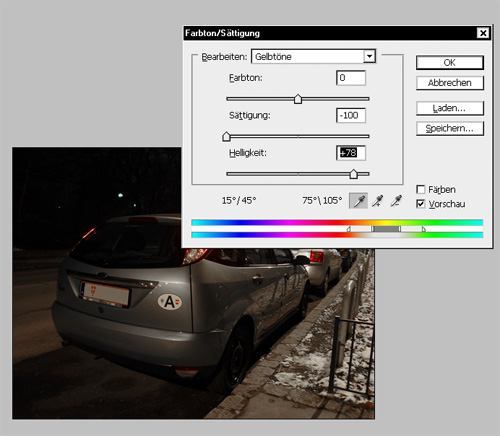Click the Farbton value field
This screenshot has width=500, height=436.
(351, 78)
